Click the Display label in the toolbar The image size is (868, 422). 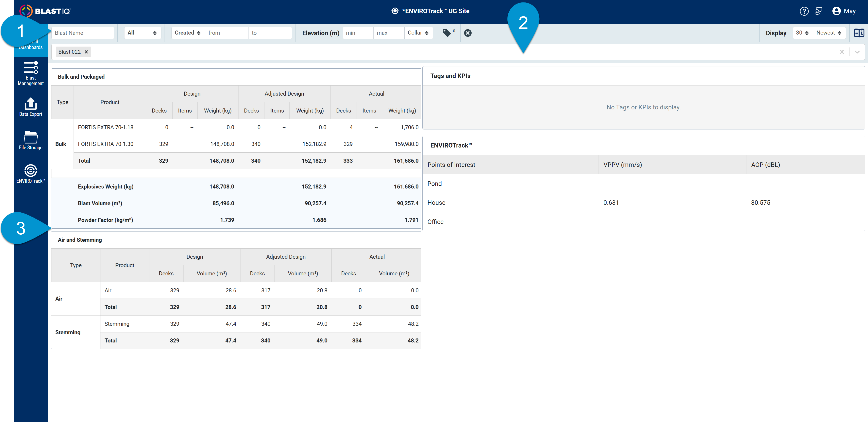[776, 33]
